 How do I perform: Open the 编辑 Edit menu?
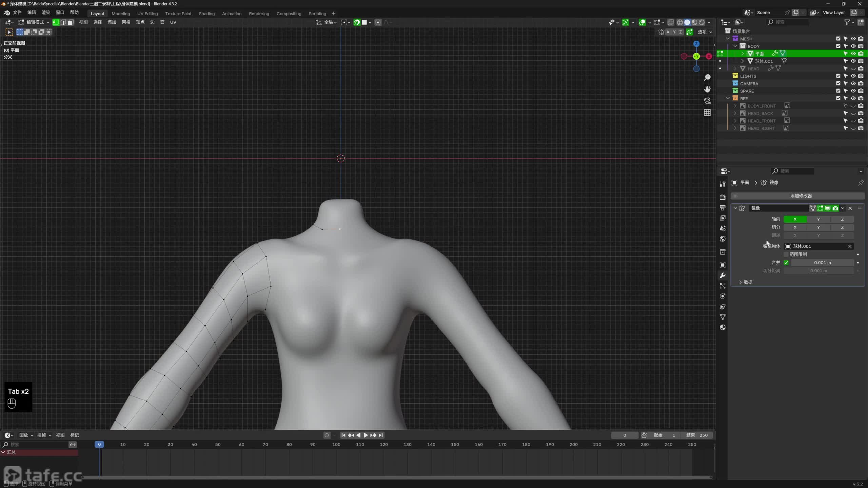pyautogui.click(x=32, y=13)
